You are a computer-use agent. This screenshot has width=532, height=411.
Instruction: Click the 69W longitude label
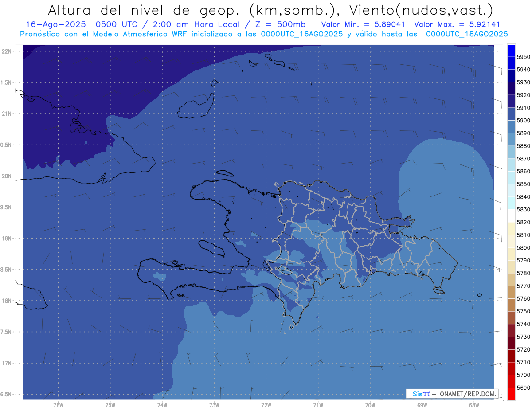[x=422, y=405]
